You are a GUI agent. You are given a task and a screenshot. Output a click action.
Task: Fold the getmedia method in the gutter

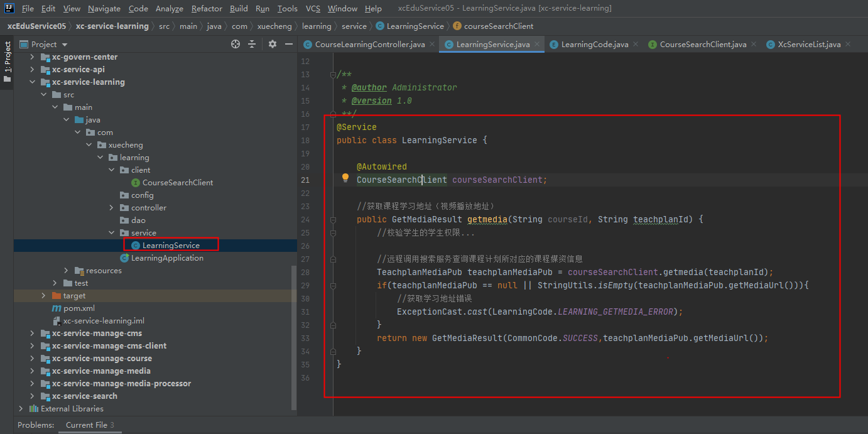click(332, 219)
